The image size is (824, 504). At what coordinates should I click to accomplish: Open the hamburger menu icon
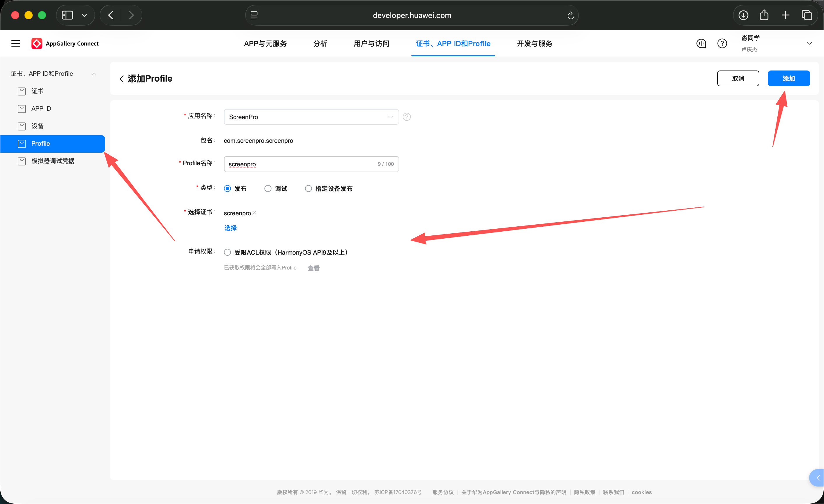tap(16, 43)
